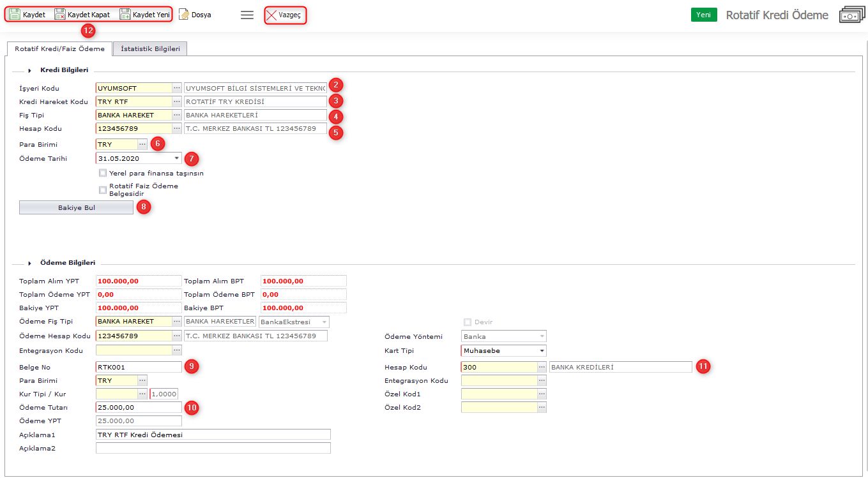
Task: Collapse the Kredi Bilgileri section
Action: tap(30, 70)
